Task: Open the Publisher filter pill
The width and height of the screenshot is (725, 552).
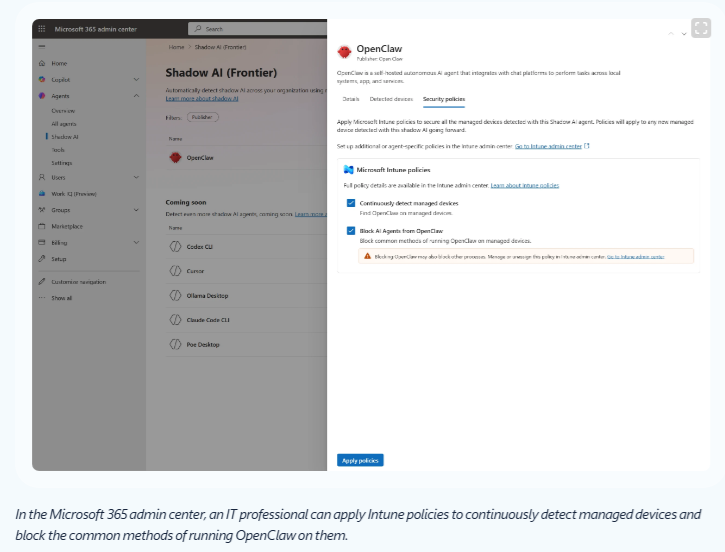Action: tap(203, 117)
